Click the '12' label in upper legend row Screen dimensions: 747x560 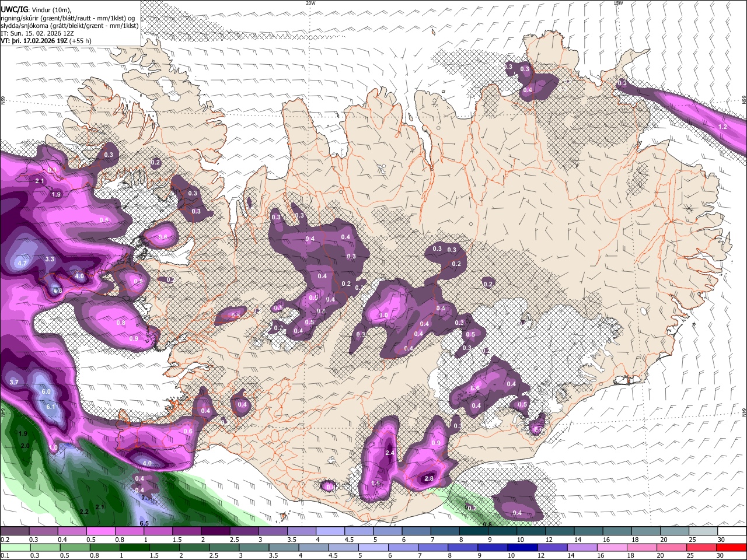[549, 540]
